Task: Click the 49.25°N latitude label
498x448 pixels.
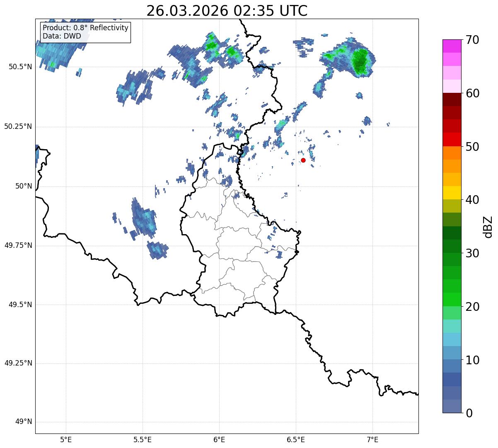Action: 18,363
